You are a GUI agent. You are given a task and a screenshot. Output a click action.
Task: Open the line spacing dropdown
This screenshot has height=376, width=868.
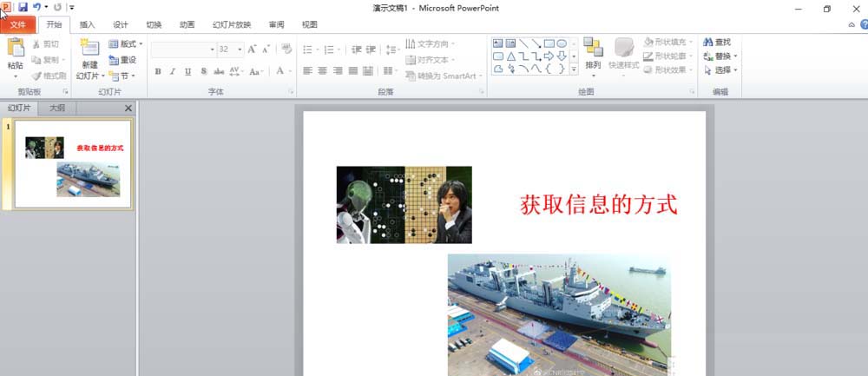coord(392,49)
